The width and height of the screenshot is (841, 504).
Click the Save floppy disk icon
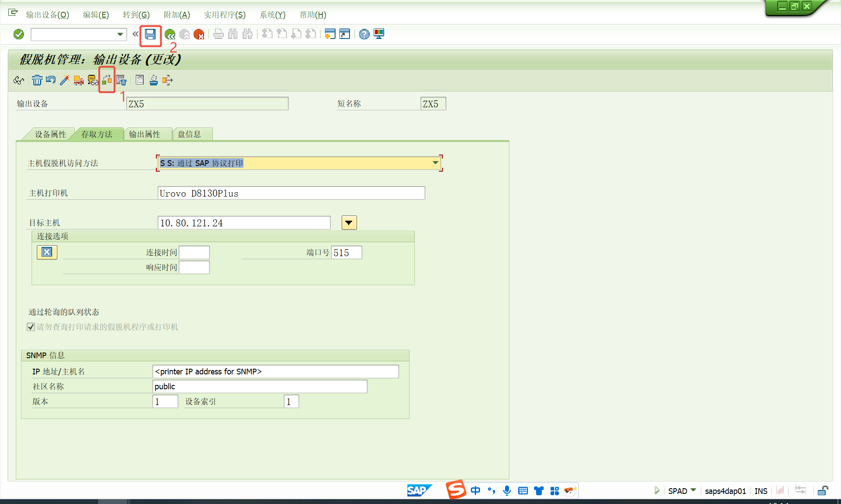tap(150, 34)
